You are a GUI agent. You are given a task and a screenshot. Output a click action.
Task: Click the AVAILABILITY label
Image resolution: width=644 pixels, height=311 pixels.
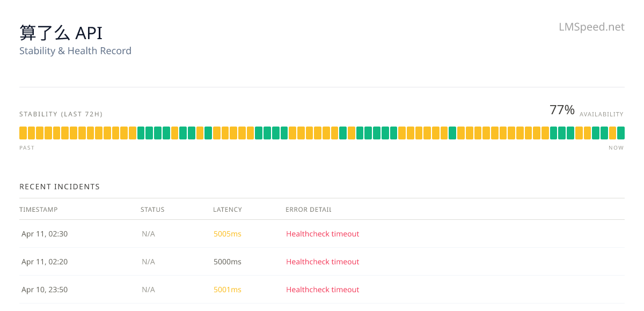click(602, 114)
